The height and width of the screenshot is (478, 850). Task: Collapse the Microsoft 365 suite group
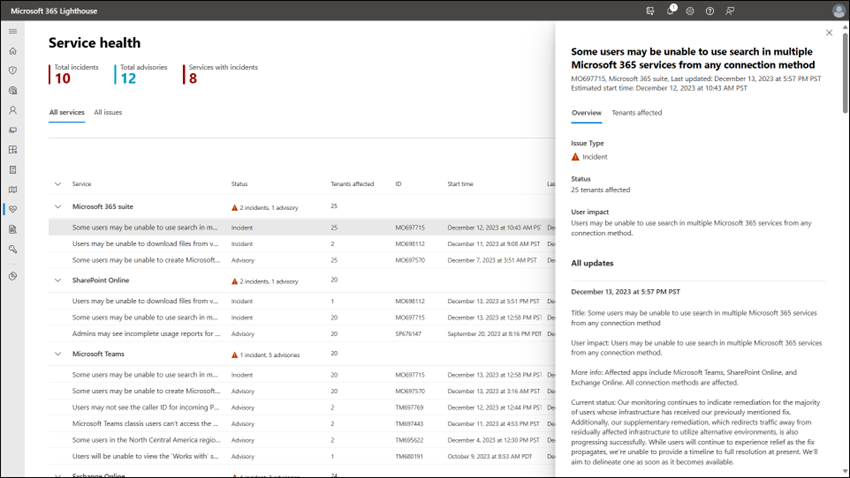(57, 206)
